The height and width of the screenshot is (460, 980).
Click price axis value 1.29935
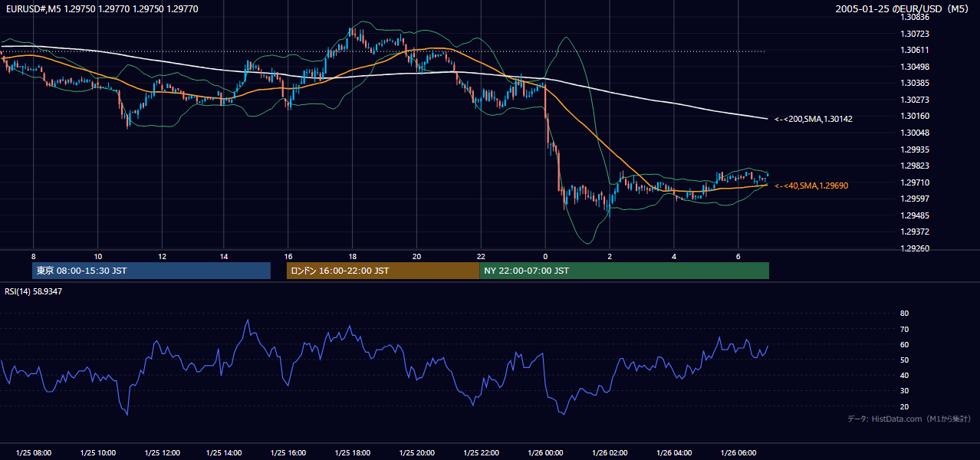(915, 149)
